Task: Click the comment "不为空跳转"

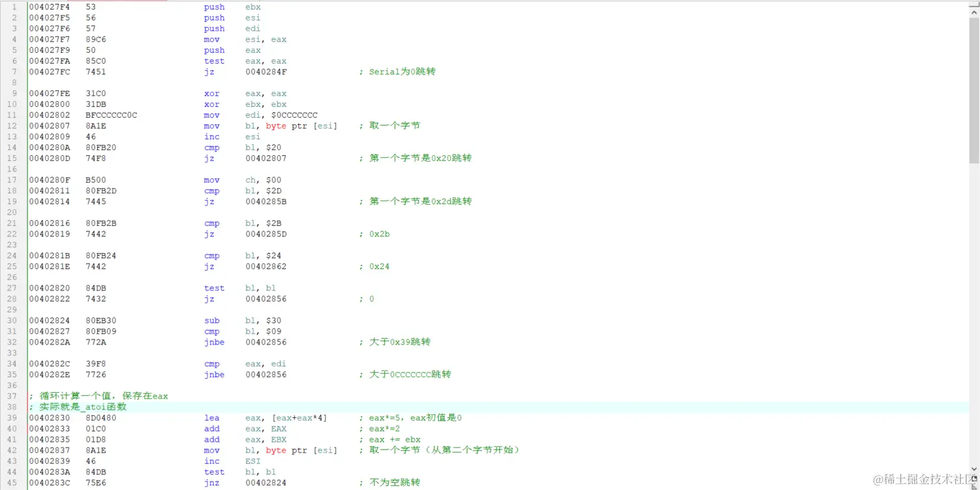Action: click(394, 483)
